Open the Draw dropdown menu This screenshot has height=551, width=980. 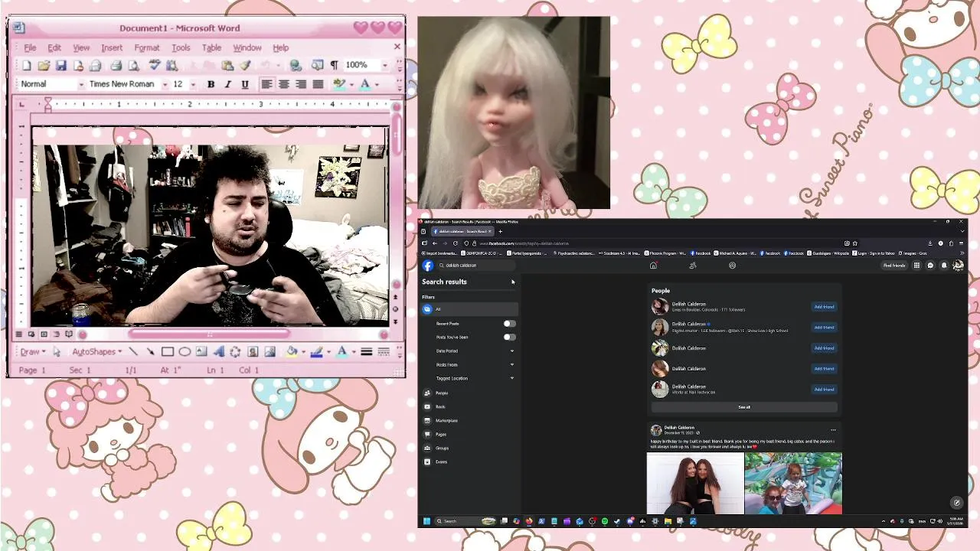coord(33,352)
